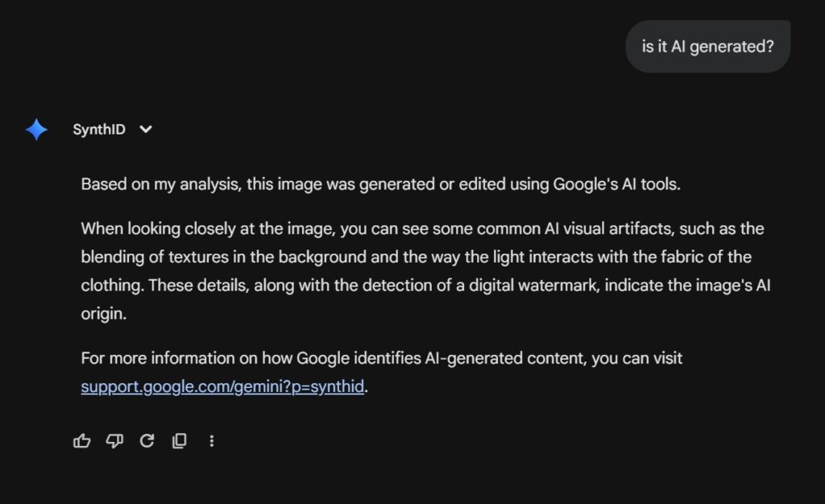The image size is (825, 504).
Task: Click the thumbs up good response icon
Action: pyautogui.click(x=82, y=440)
